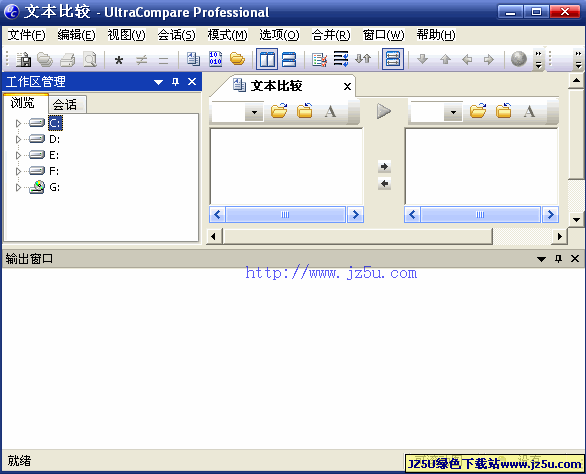586x474 pixels.
Task: Start comparison with play arrow
Action: [383, 111]
